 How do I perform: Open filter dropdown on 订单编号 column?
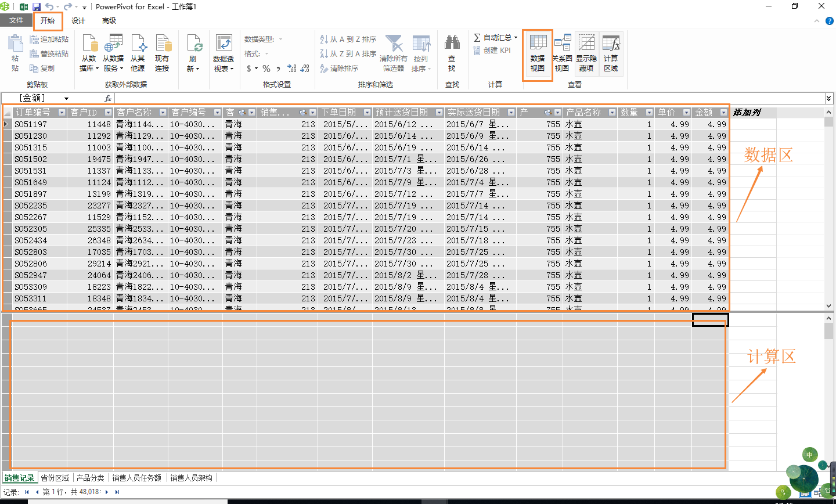click(62, 113)
